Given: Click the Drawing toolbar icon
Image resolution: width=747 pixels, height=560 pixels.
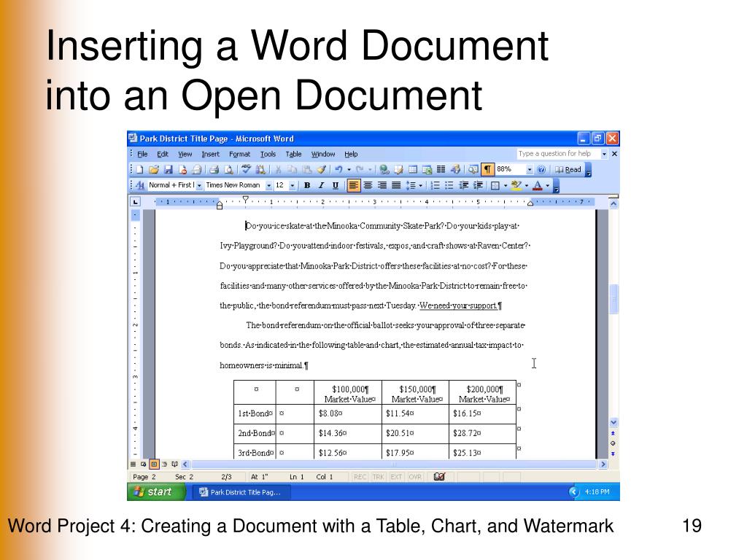Looking at the screenshot, I should (456, 169).
